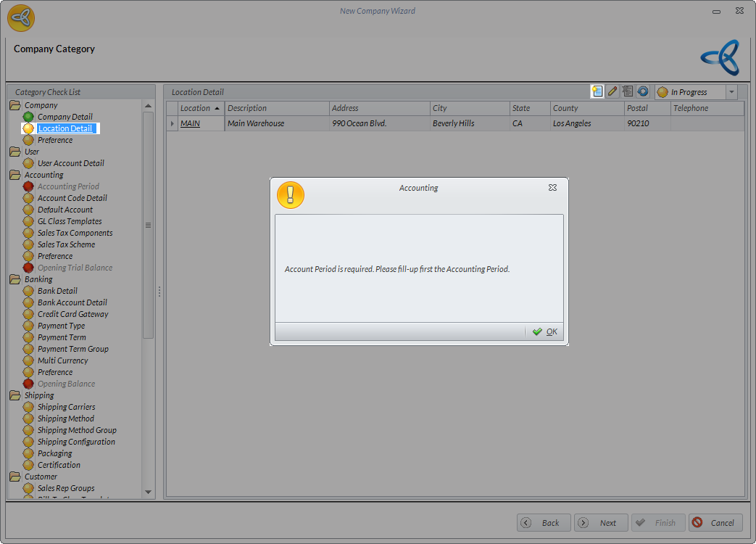756x544 pixels.
Task: Sort by the Location column header
Action: pyautogui.click(x=201, y=108)
